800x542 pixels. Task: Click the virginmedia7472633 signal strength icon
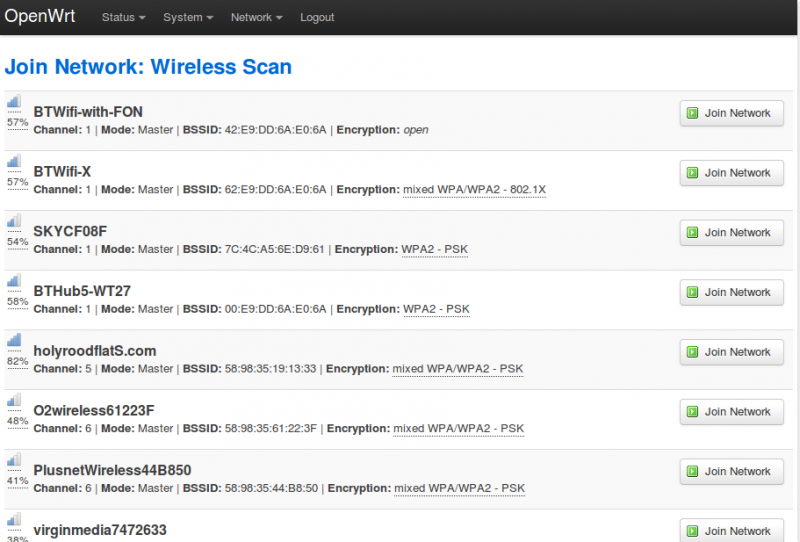[14, 521]
